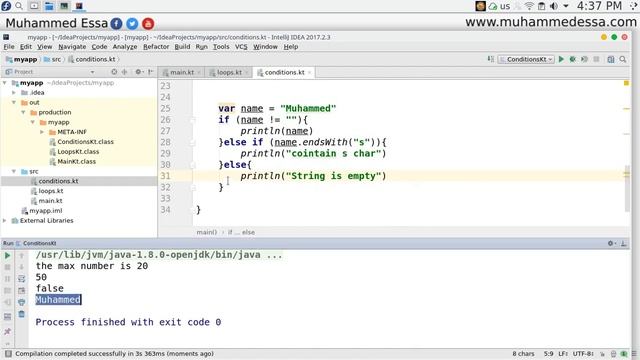The height and width of the screenshot is (360, 640).
Task: Expand the META-INF folder
Action: (42, 132)
